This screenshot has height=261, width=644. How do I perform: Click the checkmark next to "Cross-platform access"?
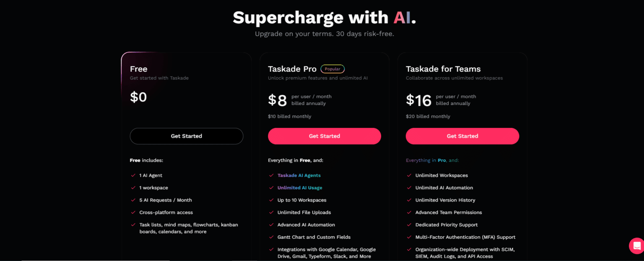click(x=133, y=212)
